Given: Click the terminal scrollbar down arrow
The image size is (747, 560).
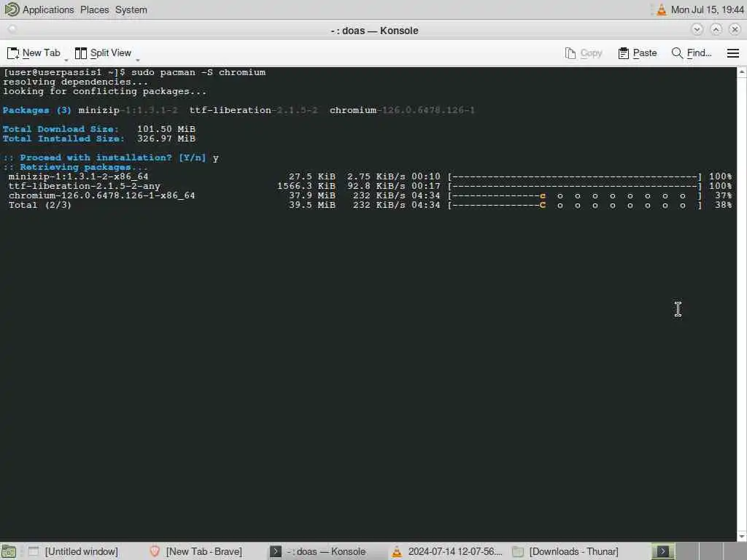Looking at the screenshot, I should point(742,536).
